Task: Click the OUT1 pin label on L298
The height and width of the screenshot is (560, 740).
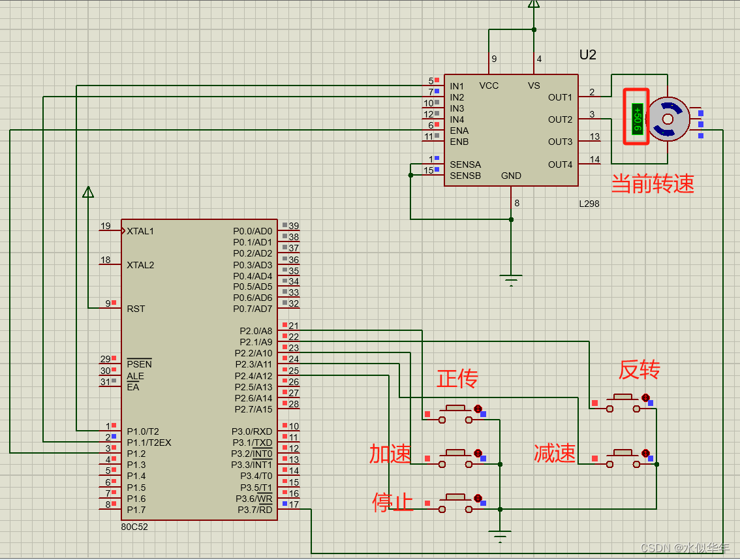Action: (x=560, y=97)
